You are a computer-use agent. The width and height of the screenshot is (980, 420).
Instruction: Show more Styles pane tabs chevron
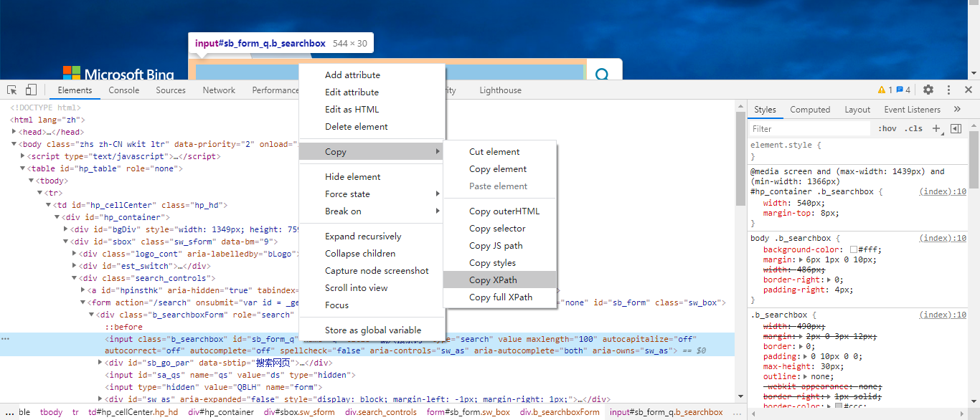click(x=957, y=110)
